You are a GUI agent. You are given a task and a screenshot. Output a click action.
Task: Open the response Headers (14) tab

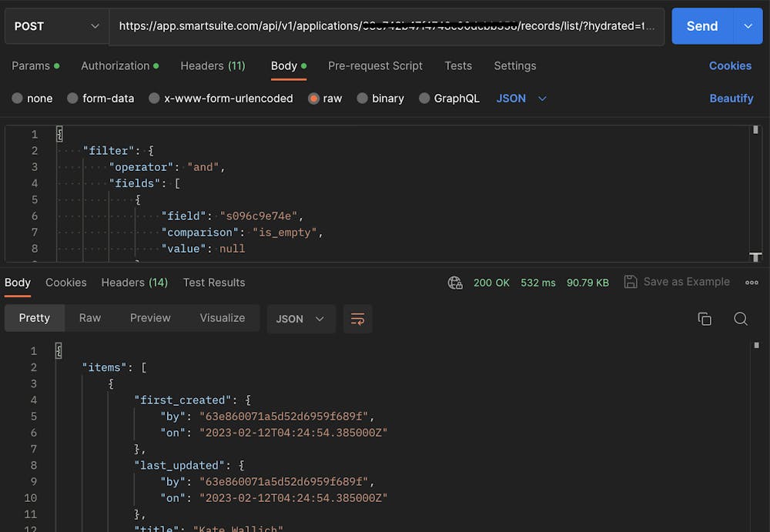coord(135,283)
